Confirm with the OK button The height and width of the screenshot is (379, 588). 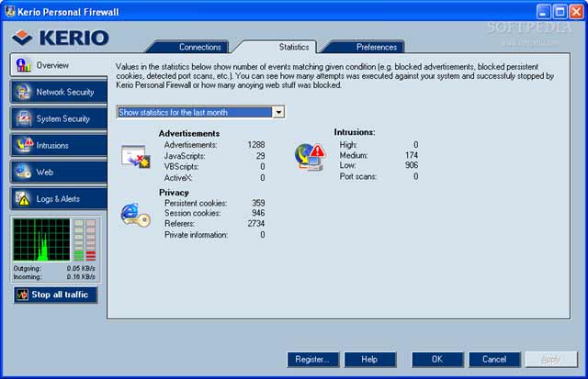(437, 360)
